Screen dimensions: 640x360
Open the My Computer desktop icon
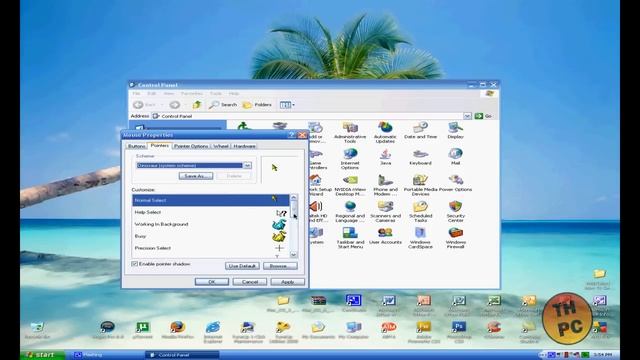(x=353, y=330)
